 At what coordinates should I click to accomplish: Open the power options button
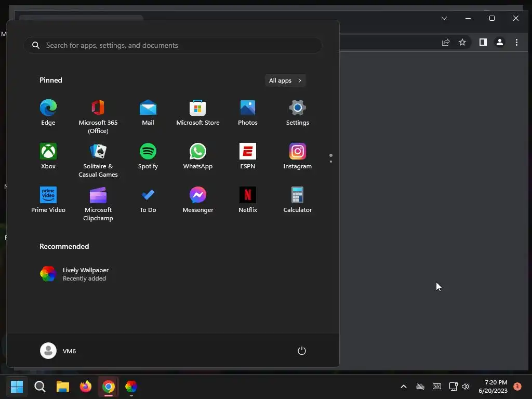pos(302,351)
